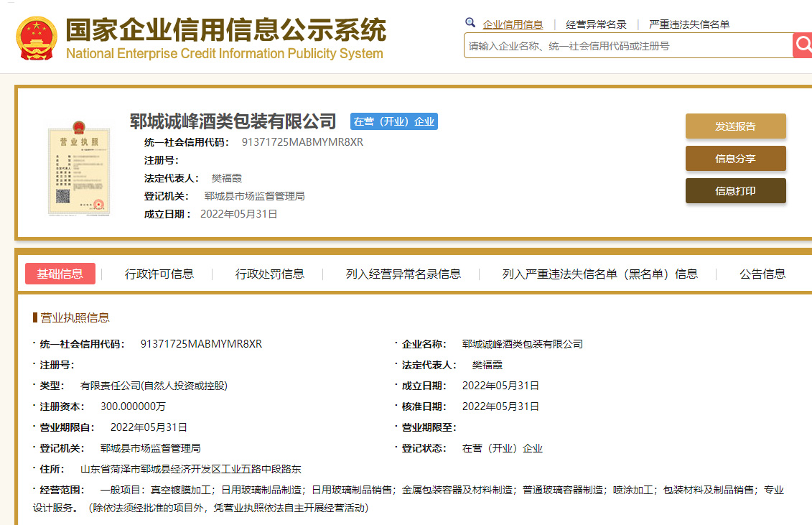The height and width of the screenshot is (525, 812).
Task: Click the 营业执照信息 section heading
Action: click(x=75, y=317)
